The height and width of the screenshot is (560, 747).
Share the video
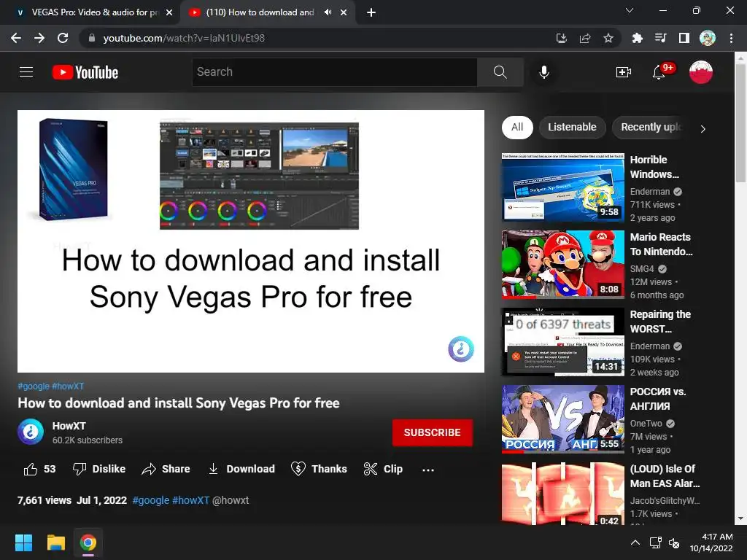tap(166, 469)
